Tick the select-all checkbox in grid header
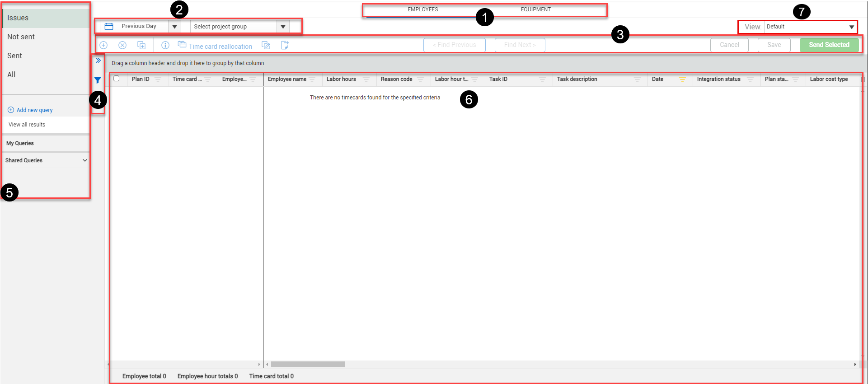The image size is (868, 384). [117, 79]
